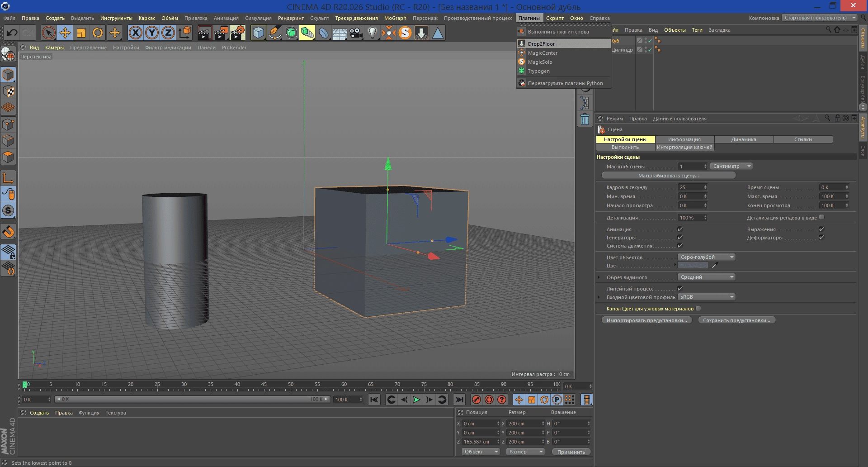
Task: Toggle the Линейный процесс checkbox
Action: click(680, 289)
